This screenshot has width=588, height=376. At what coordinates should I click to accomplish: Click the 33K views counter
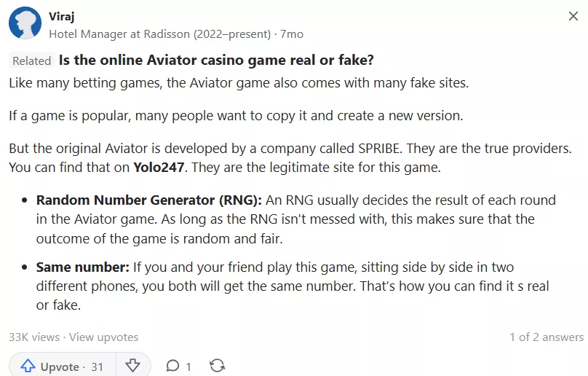tap(34, 337)
